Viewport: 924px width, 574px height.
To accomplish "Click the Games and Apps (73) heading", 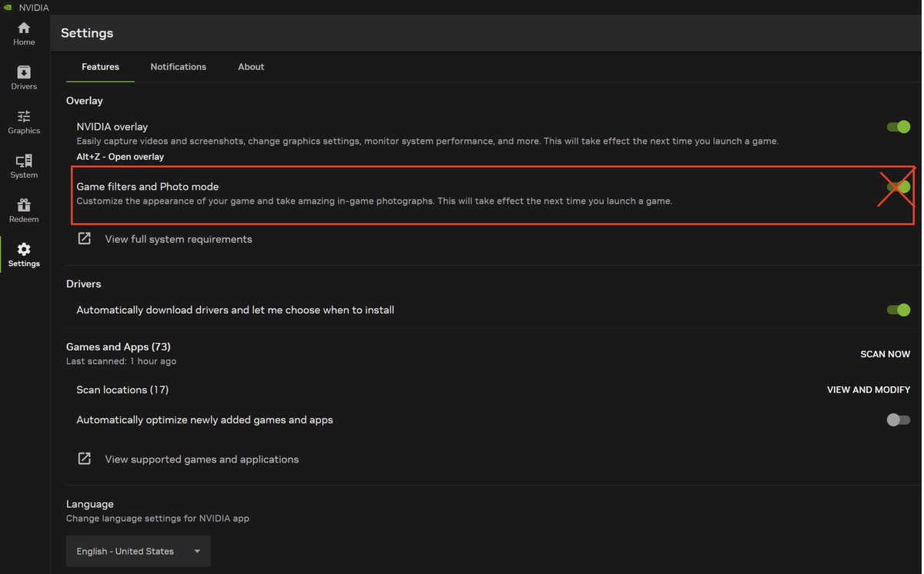I will [x=119, y=347].
